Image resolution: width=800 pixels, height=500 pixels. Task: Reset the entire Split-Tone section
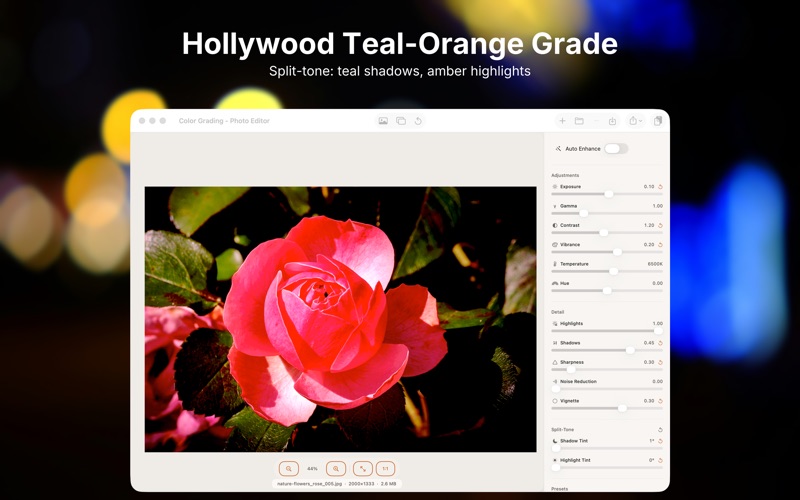pyautogui.click(x=660, y=430)
